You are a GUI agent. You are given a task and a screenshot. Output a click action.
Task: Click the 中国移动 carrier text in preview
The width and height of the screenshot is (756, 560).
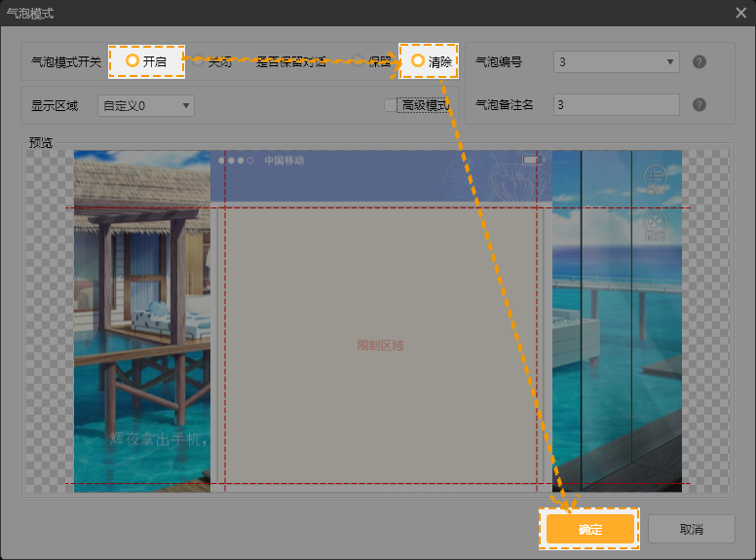pyautogui.click(x=284, y=160)
